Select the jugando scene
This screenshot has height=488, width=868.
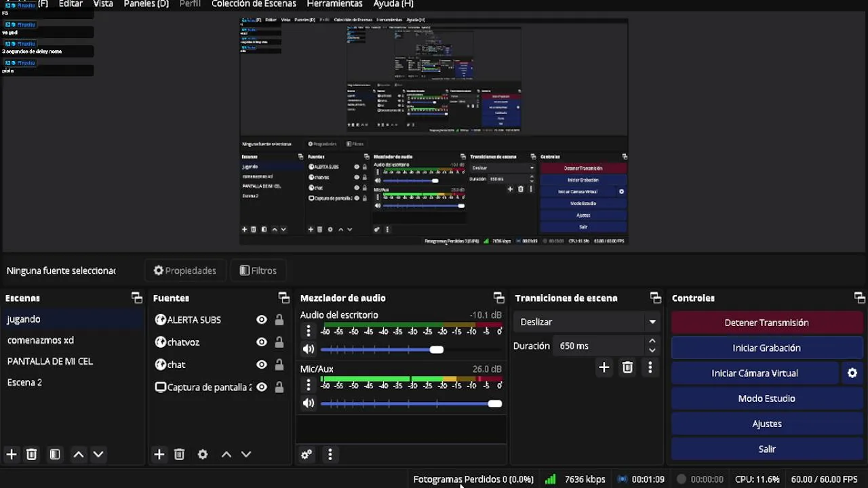[x=72, y=319]
